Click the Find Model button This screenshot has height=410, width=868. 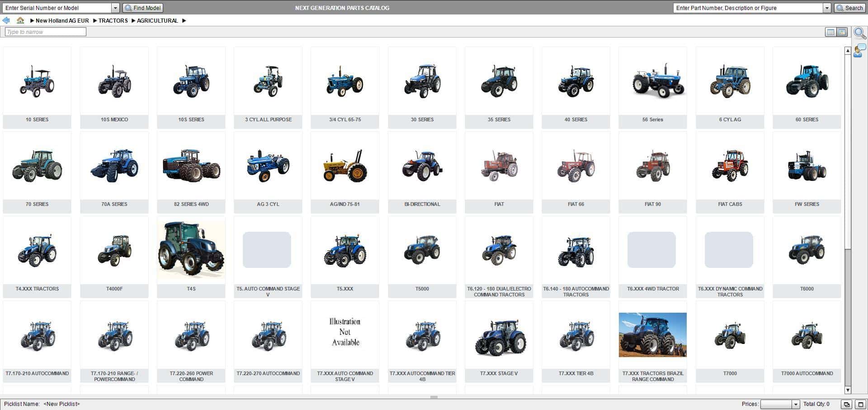tap(143, 8)
